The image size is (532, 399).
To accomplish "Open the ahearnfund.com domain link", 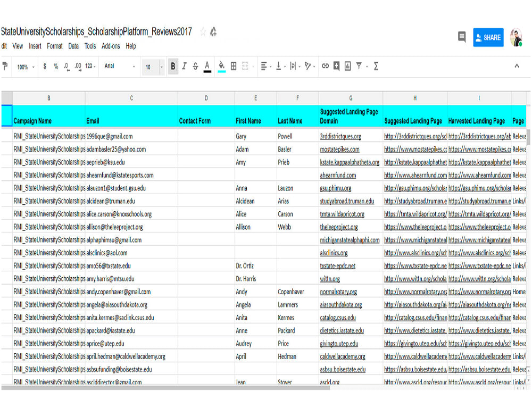I will [x=338, y=176].
